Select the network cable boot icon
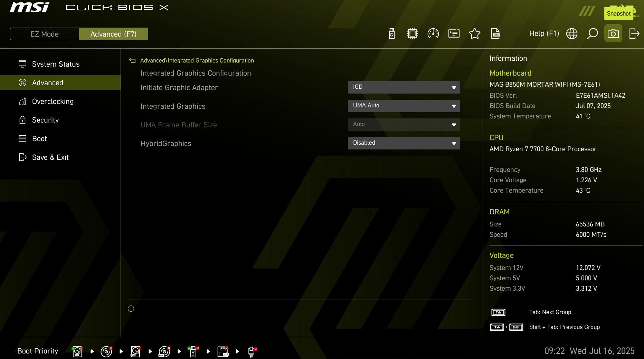The image size is (644, 359). point(252,352)
